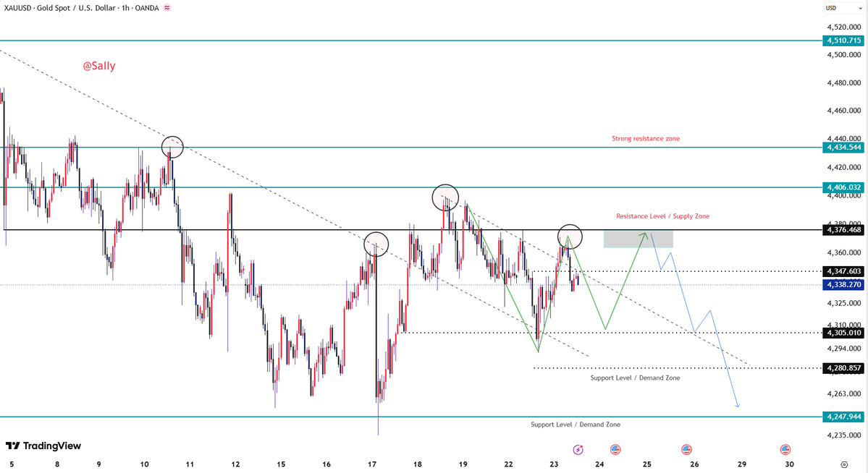Viewport: 868px width, 473px height.
Task: Click date label 22 on time axis
Action: [508, 464]
